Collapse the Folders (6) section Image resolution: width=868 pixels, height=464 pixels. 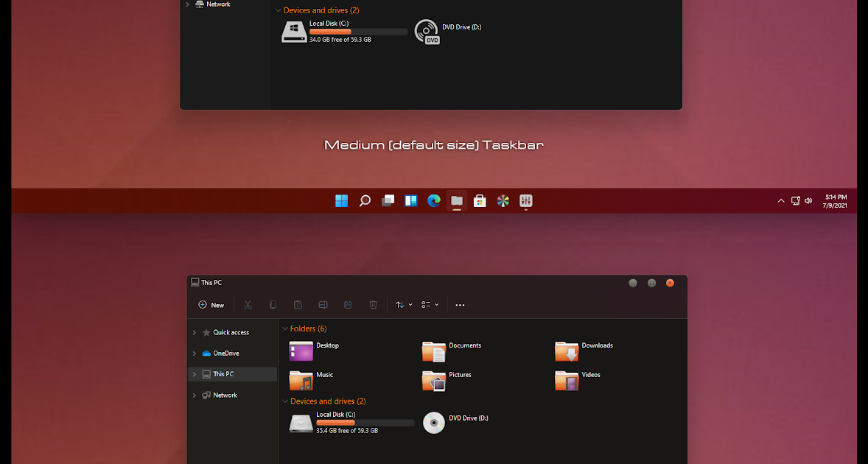(285, 328)
